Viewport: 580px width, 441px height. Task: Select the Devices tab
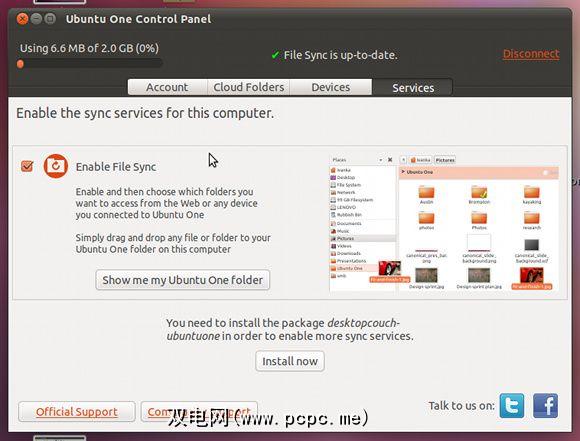[x=331, y=87]
